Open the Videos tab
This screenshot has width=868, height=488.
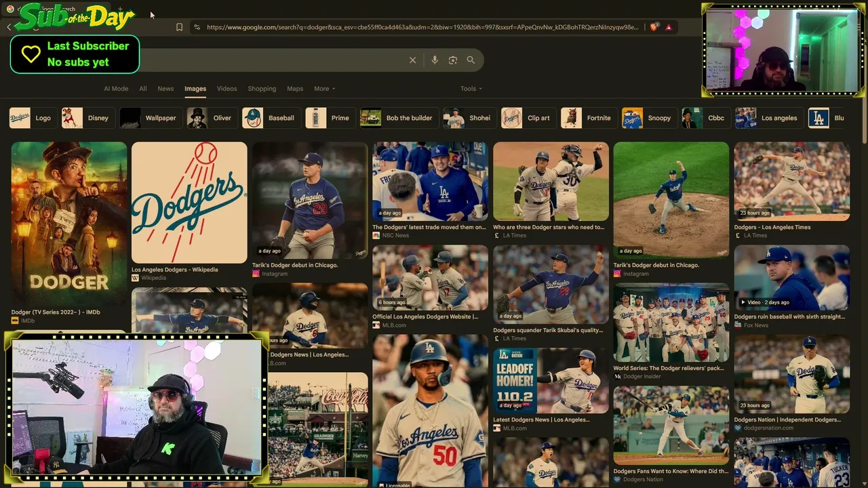tap(227, 89)
